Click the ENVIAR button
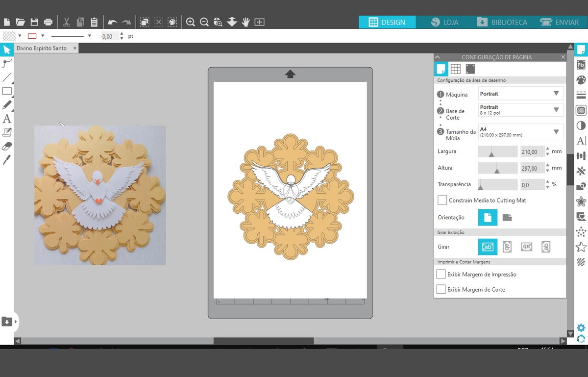This screenshot has height=377, width=588. (560, 22)
